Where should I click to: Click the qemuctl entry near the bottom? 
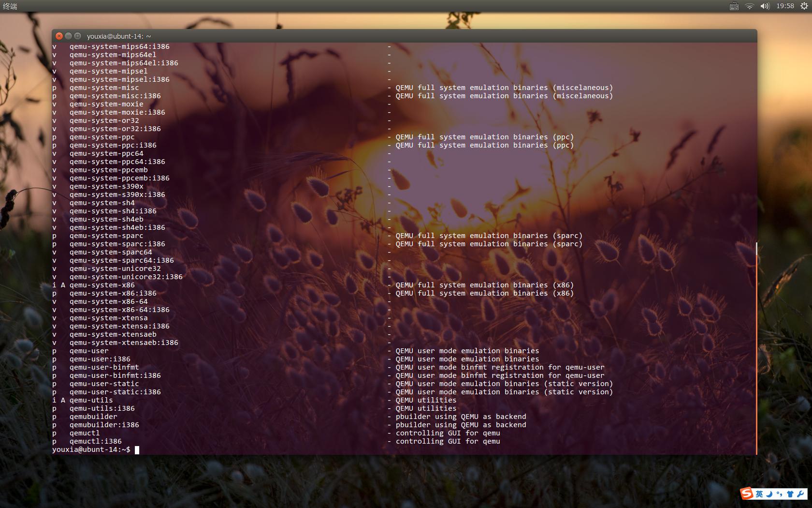pos(85,433)
